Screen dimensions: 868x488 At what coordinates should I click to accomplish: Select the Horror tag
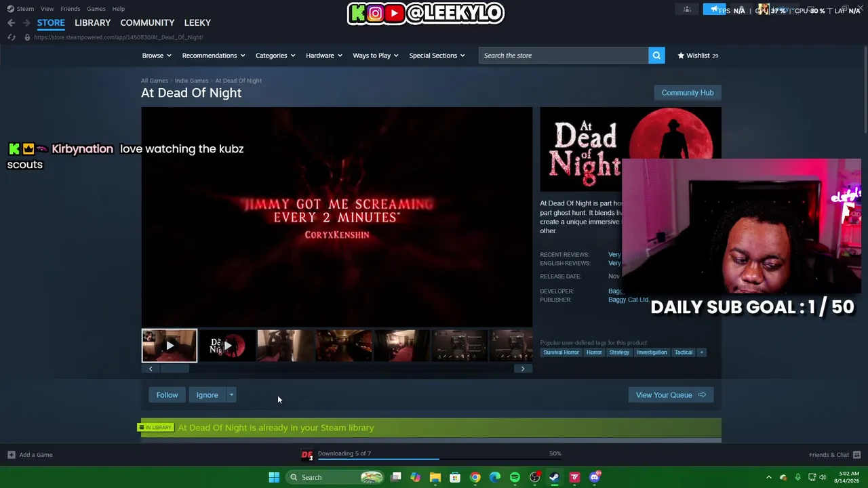(594, 352)
